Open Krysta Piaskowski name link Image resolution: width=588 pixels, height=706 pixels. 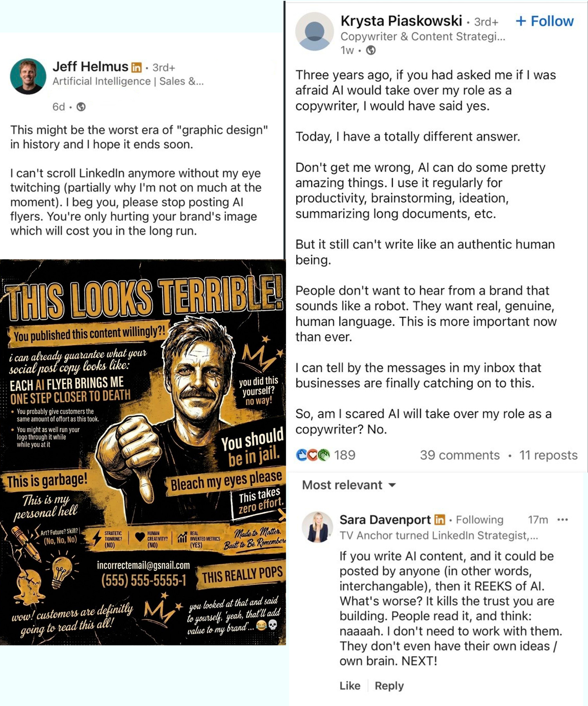click(x=401, y=21)
